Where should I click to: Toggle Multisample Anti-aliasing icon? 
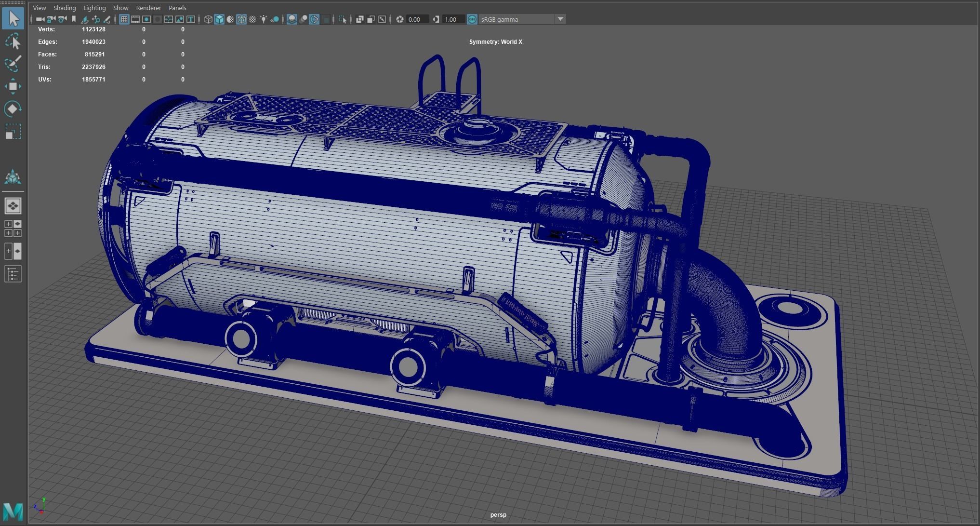click(x=314, y=19)
